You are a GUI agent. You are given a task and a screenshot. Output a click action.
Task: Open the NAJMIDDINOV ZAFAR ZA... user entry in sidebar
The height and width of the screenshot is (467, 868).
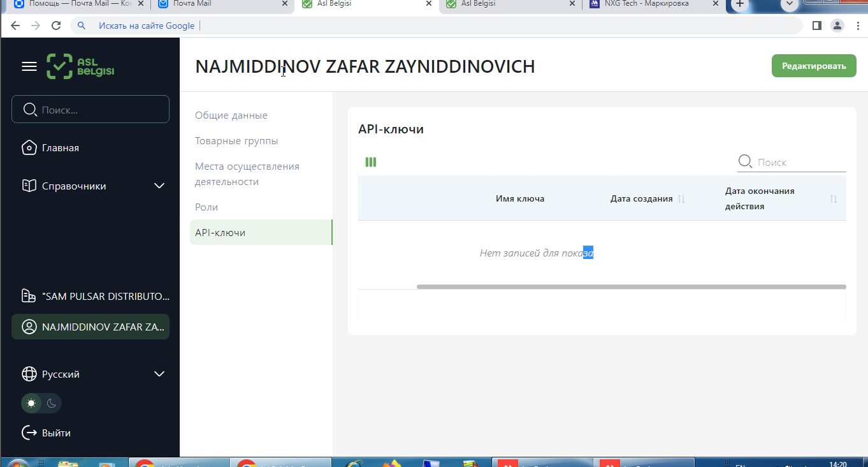pyautogui.click(x=90, y=327)
